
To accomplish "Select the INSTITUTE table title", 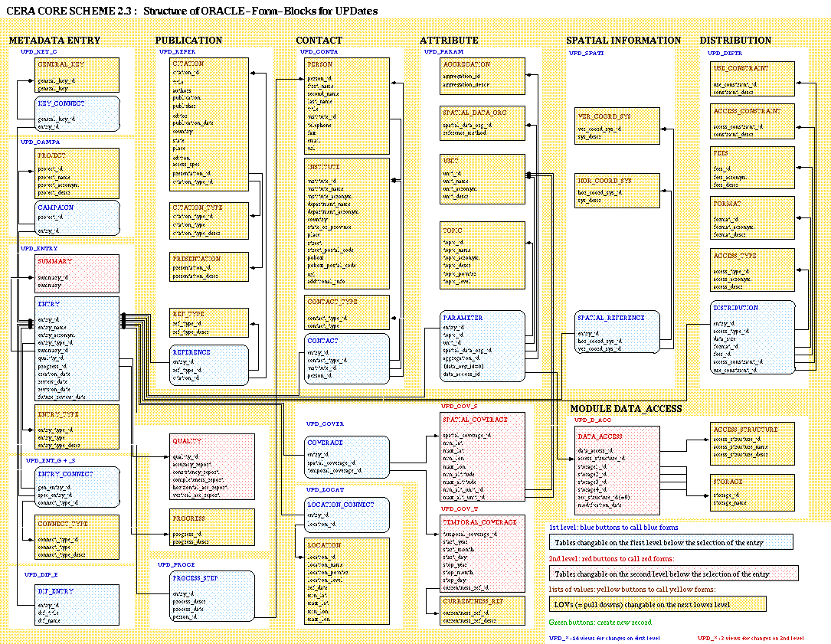I will coord(323,166).
